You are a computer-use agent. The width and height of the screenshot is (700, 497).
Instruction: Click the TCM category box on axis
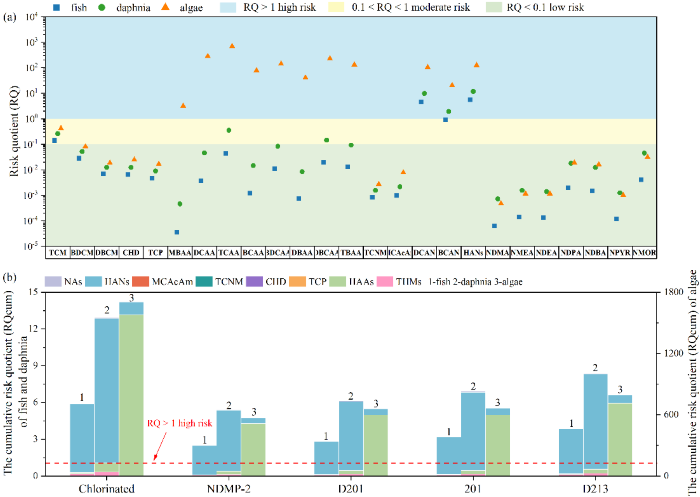pos(58,252)
